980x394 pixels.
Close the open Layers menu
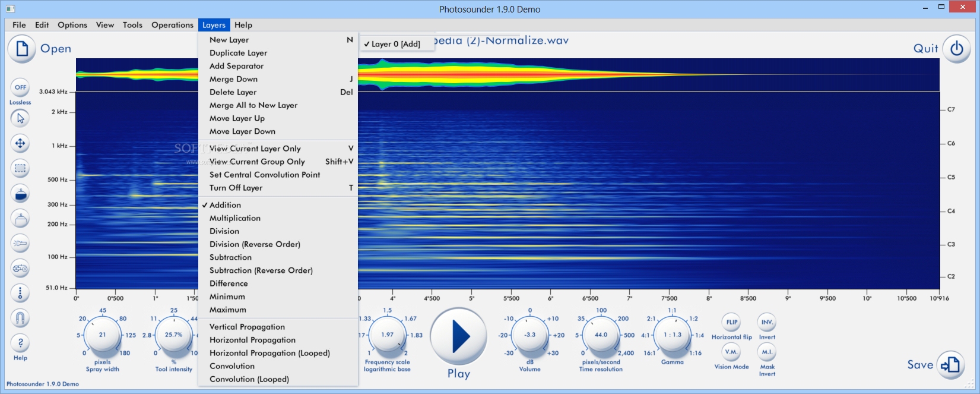(x=214, y=25)
